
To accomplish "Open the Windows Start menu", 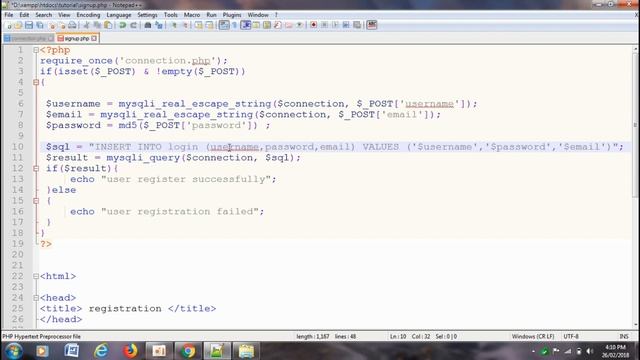I will coord(13,351).
